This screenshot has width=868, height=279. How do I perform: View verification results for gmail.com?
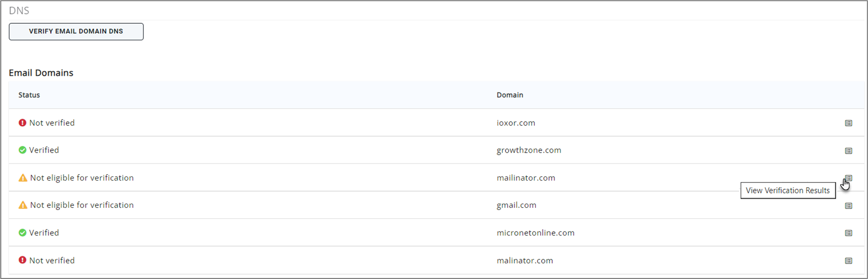(x=848, y=206)
